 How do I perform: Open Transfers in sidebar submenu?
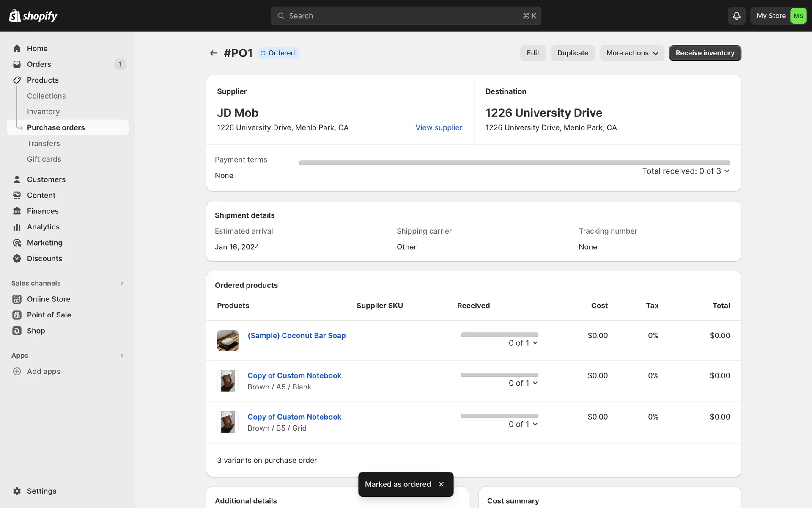(x=43, y=144)
